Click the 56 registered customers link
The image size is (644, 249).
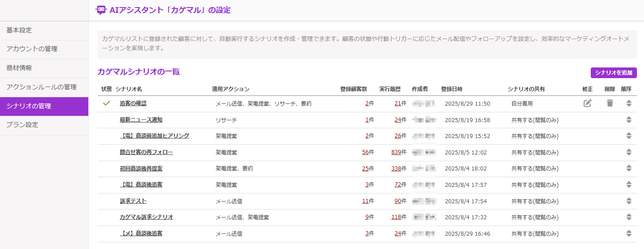(365, 152)
